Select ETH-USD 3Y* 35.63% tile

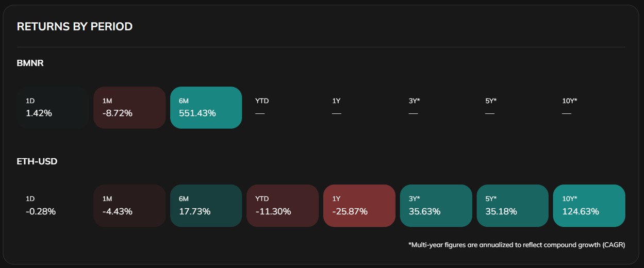point(436,206)
